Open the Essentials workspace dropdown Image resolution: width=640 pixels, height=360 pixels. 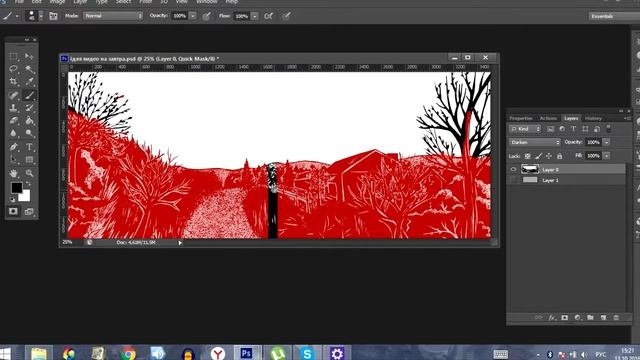614,16
